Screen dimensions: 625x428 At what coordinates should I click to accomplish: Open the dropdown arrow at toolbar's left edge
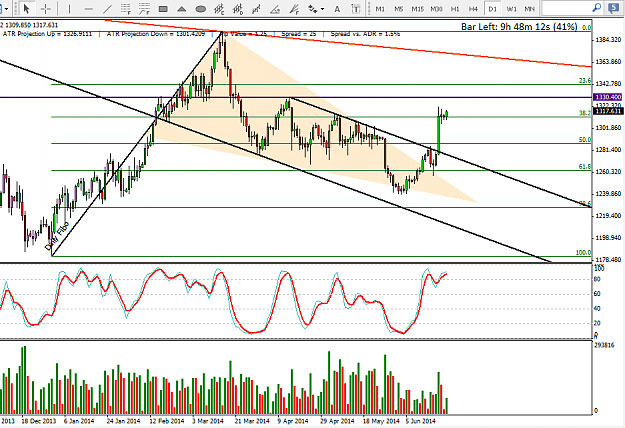(x=6, y=8)
